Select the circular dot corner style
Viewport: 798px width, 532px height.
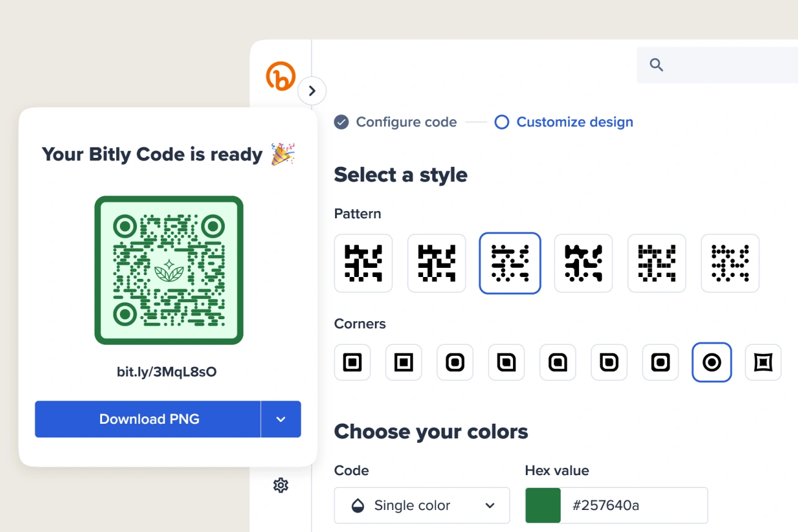712,362
